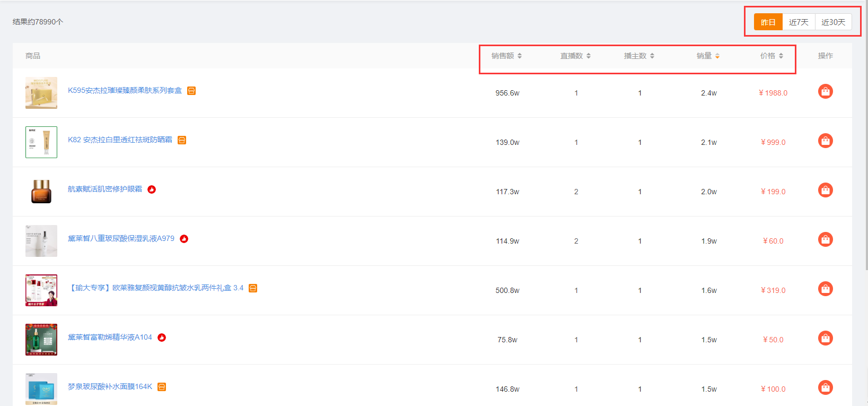This screenshot has width=868, height=406.
Task: Click shop badge icon beside 梦泉玻尿酸补水面膜164K
Action: [162, 387]
